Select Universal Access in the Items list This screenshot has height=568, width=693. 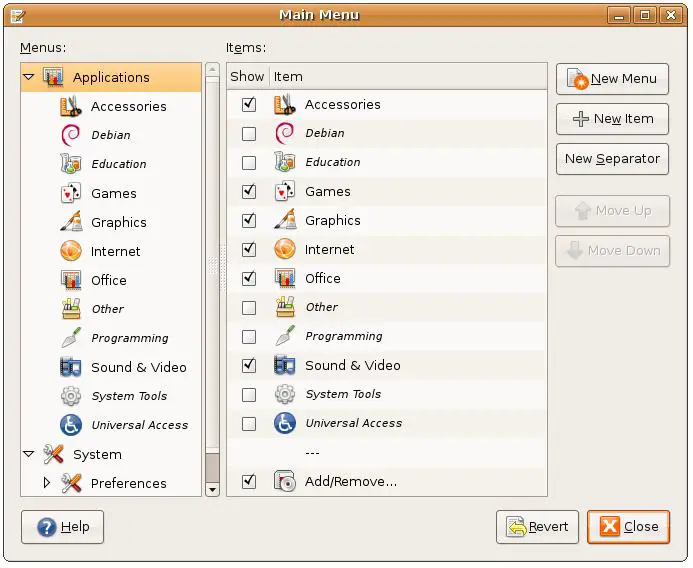[387, 423]
